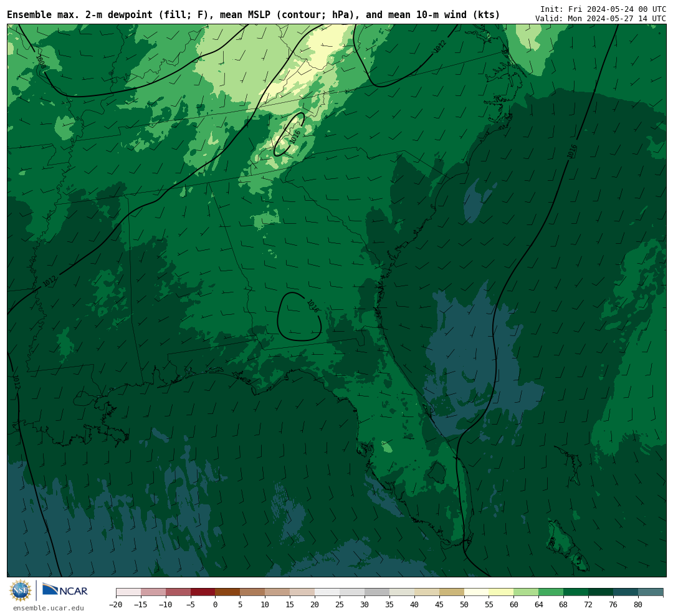Click the '50' colorbar tick label

tap(464, 605)
